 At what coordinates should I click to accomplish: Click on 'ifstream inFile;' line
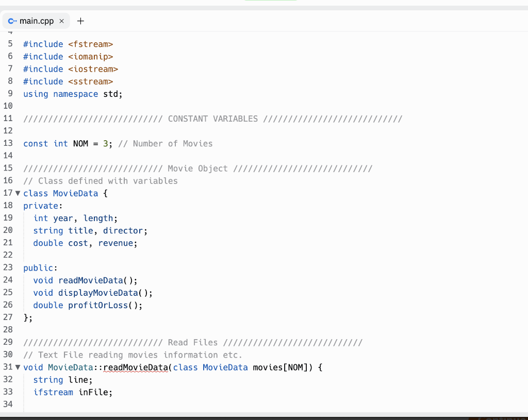point(73,392)
